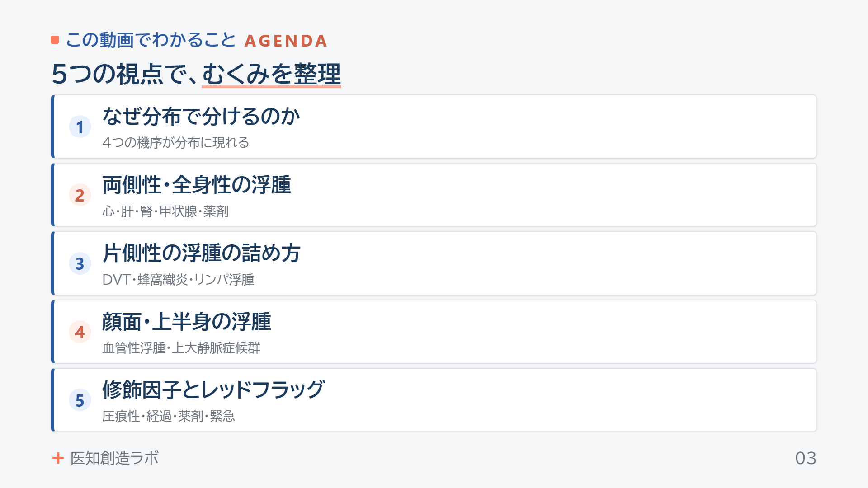Click the AGENDA label in orange
Screen dimensions: 868x488
click(286, 41)
